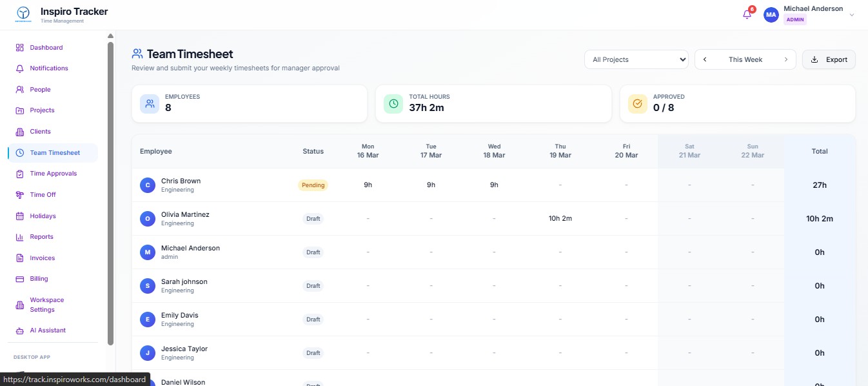Click Chris Brown's employee row name
868x386 pixels.
[181, 181]
